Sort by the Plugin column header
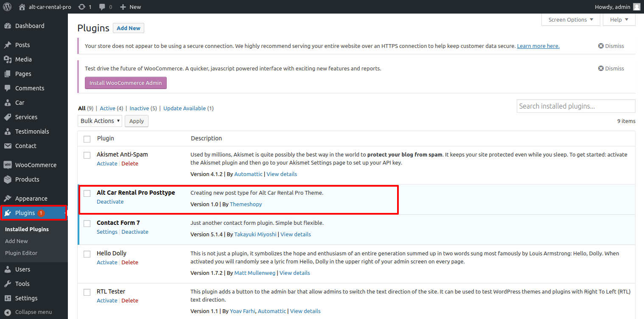The image size is (644, 319). point(106,138)
